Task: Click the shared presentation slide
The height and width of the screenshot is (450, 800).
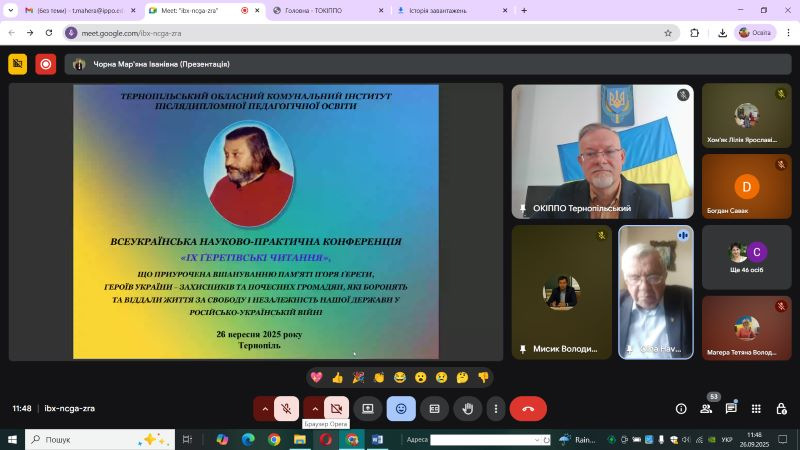Action: (255, 221)
